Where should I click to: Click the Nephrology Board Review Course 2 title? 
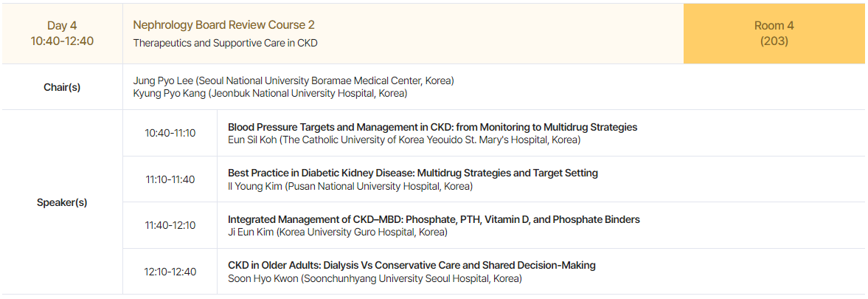[x=223, y=25]
